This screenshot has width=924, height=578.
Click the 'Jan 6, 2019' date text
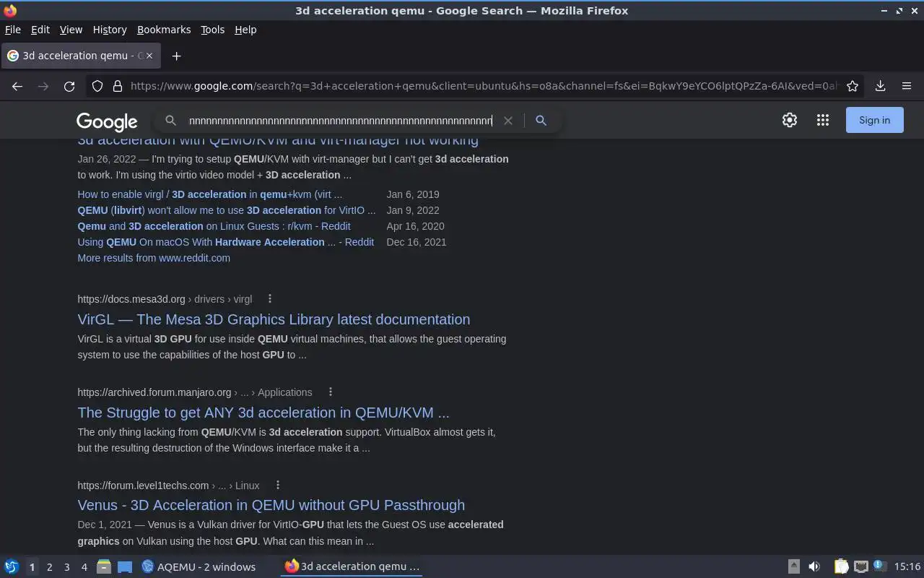tap(413, 194)
